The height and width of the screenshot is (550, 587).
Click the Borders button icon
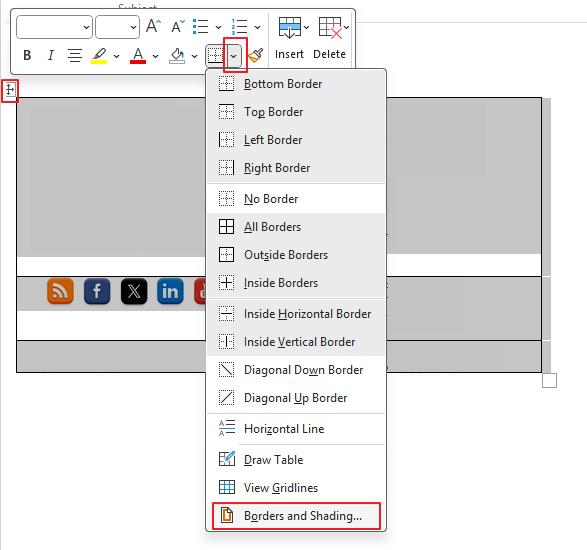(215, 55)
